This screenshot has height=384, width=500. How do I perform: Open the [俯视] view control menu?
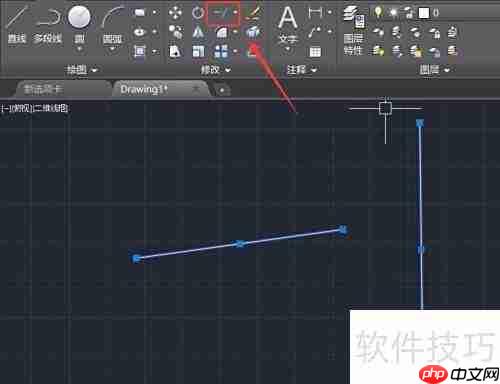[23, 108]
